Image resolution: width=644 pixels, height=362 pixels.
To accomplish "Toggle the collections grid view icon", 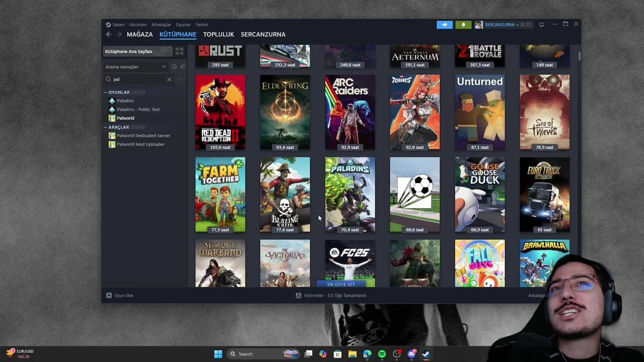I will [179, 51].
